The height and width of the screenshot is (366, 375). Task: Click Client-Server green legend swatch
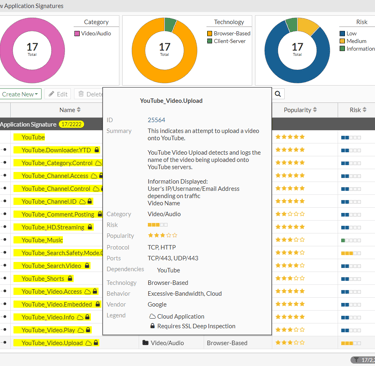click(x=210, y=41)
